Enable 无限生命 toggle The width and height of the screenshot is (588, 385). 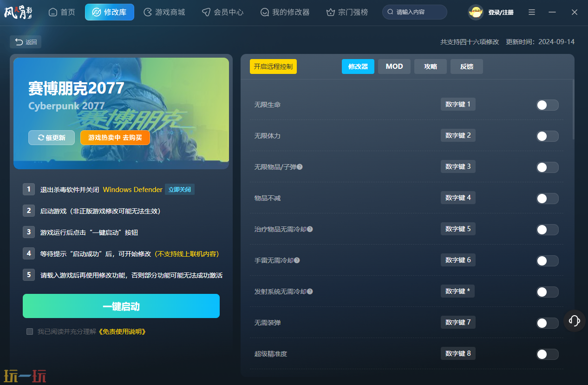(x=547, y=105)
